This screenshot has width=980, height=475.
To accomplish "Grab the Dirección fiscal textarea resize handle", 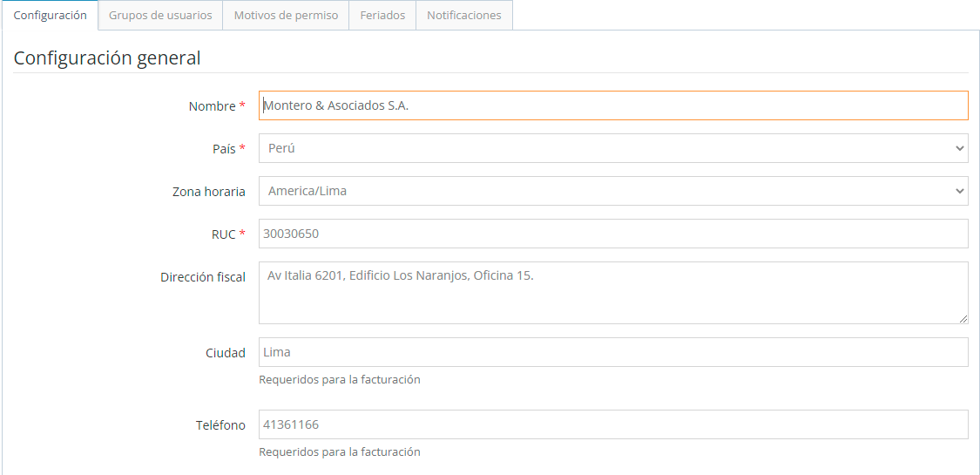I will pyautogui.click(x=963, y=319).
